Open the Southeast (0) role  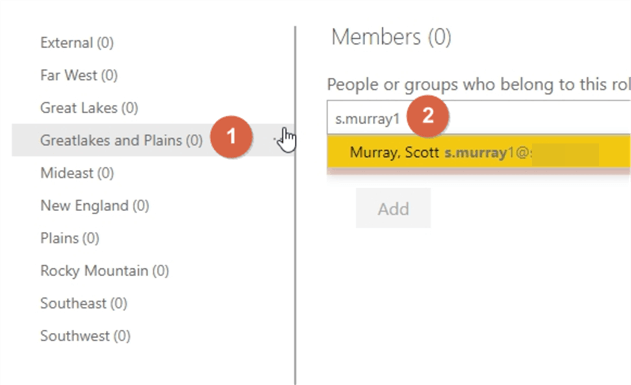[84, 303]
